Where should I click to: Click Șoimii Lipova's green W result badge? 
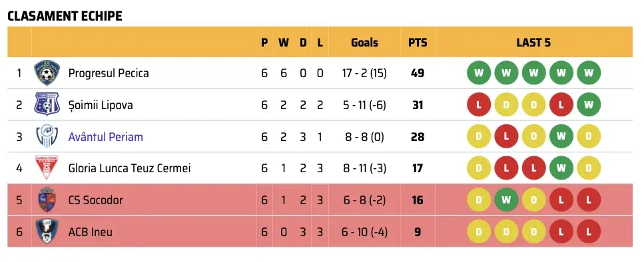[589, 104]
